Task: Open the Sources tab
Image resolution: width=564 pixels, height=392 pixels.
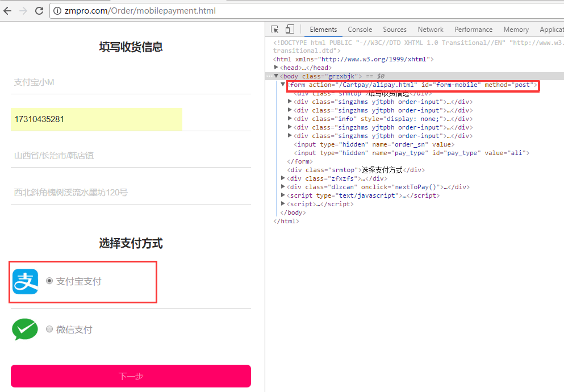Action: click(x=395, y=30)
